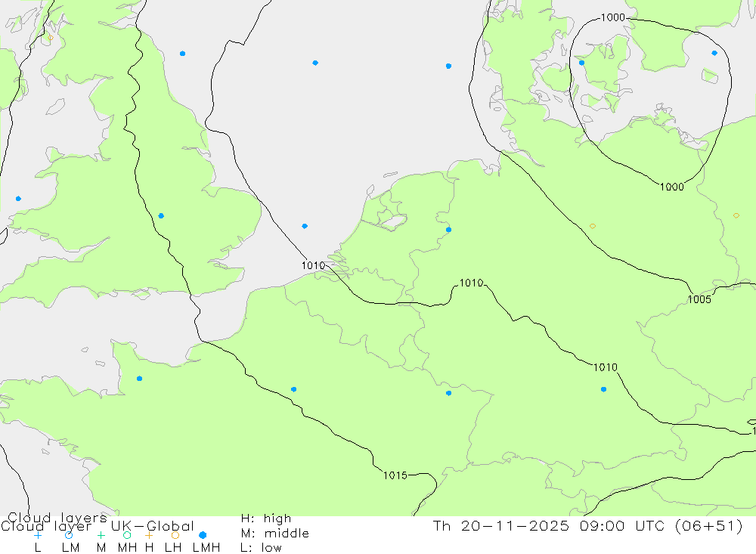Image resolution: width=756 pixels, height=554 pixels.
Task: Click the 1010 label over southern Germany
Action: 605,367
